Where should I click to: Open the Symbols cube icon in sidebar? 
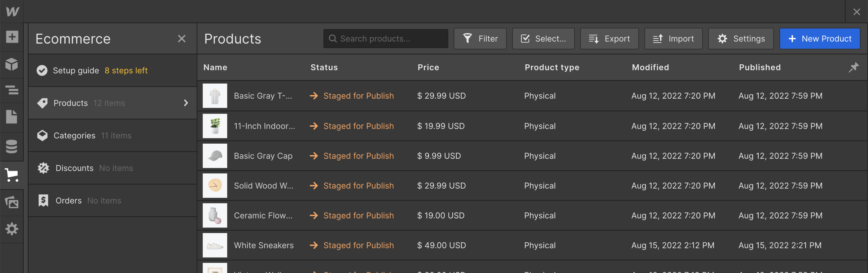click(x=12, y=64)
